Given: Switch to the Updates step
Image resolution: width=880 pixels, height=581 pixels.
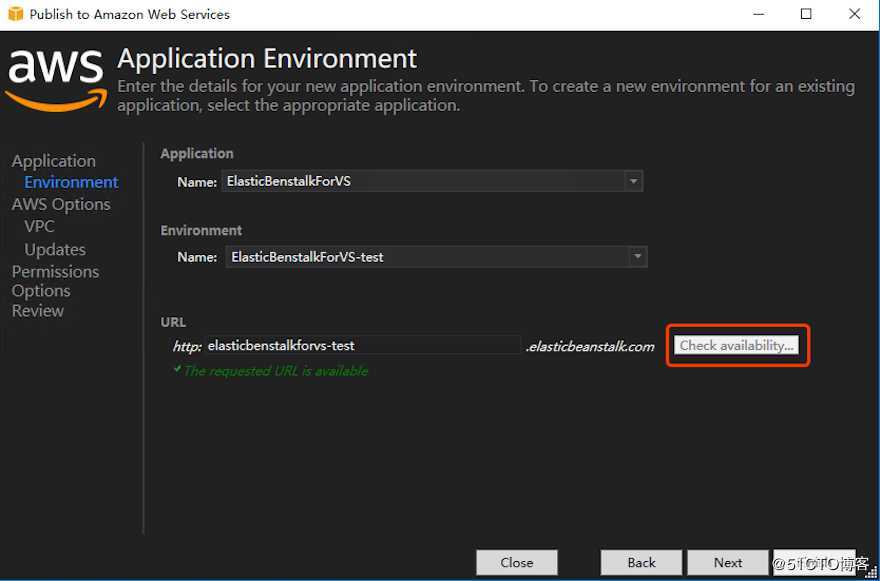Looking at the screenshot, I should coord(55,250).
